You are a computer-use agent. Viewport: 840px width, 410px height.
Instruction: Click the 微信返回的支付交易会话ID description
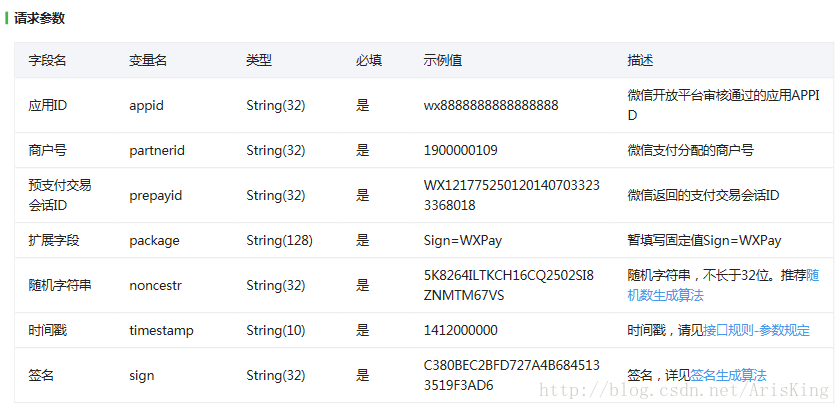click(703, 196)
